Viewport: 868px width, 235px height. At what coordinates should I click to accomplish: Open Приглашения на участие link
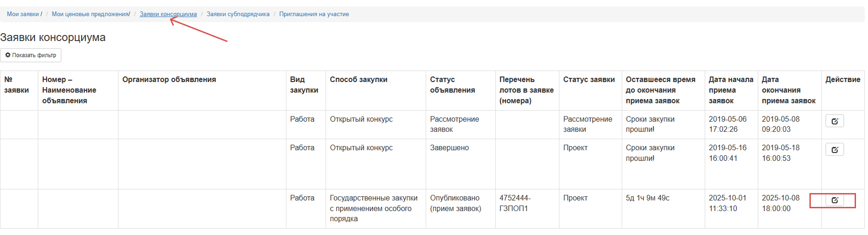(314, 14)
